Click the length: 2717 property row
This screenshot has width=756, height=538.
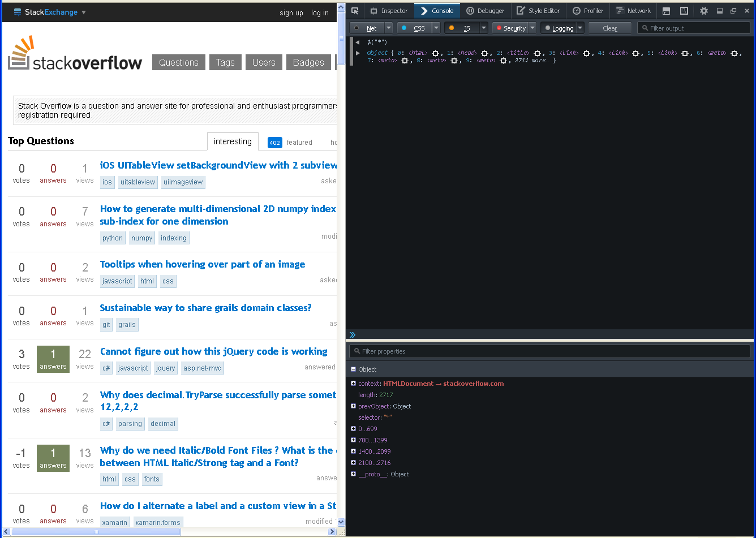tap(549, 395)
